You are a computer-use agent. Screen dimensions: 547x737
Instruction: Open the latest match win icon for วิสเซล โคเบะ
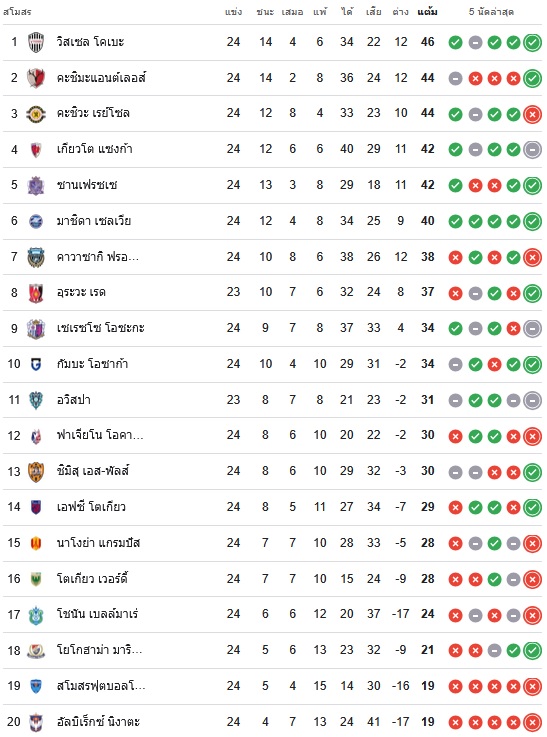(532, 43)
